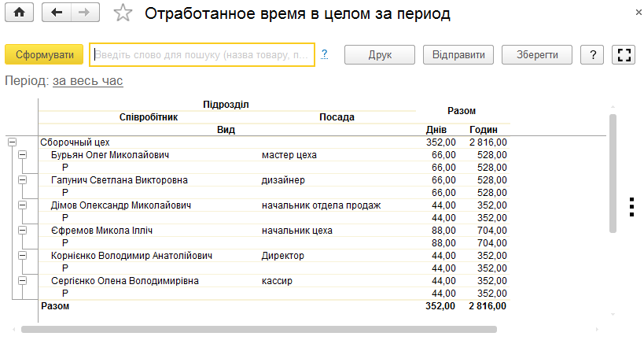The height and width of the screenshot is (340, 644).
Task: Collapse the Корнієнко Володимир Анатолійович row
Action: pos(23,256)
